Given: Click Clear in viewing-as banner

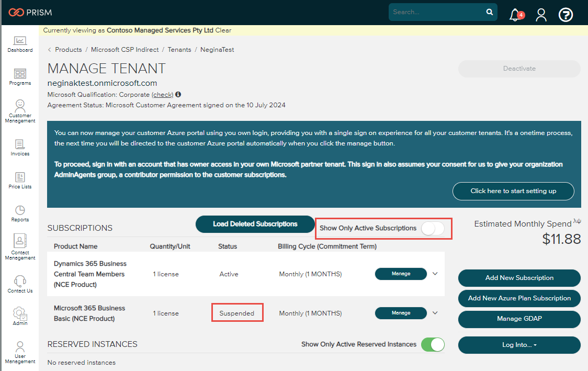Looking at the screenshot, I should click(x=223, y=30).
